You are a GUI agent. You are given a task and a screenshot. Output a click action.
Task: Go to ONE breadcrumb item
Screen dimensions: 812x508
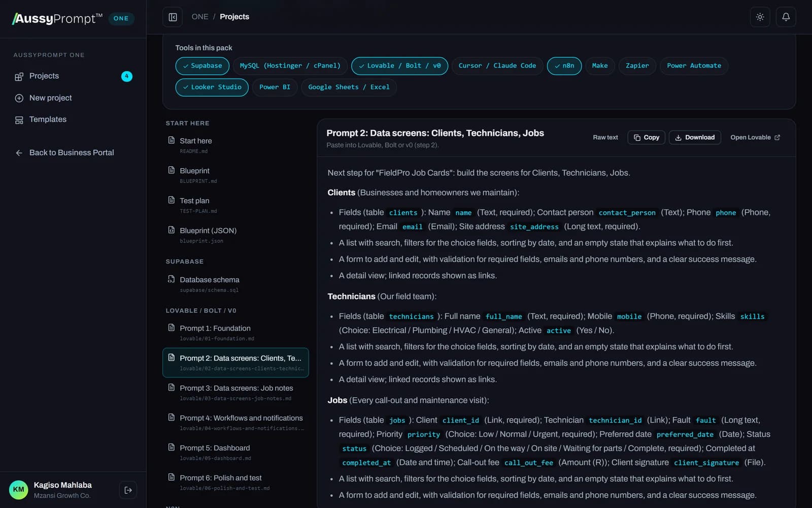coord(200,17)
